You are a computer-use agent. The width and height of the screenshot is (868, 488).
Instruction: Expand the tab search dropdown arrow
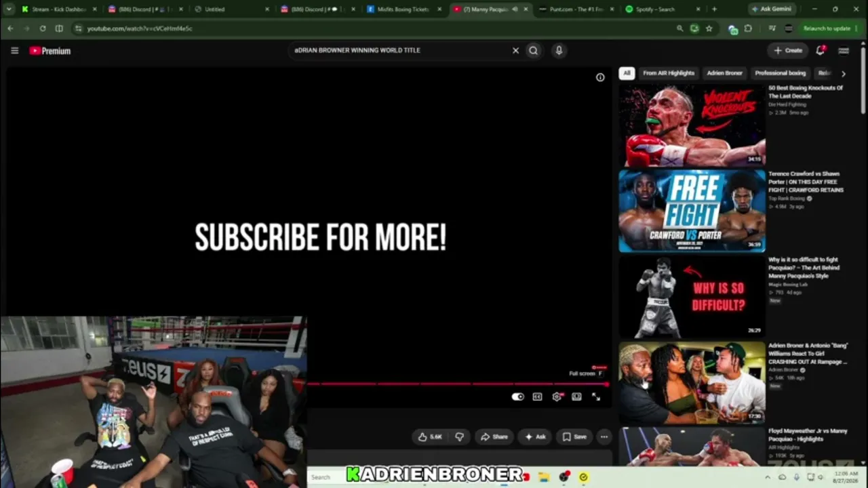click(9, 9)
